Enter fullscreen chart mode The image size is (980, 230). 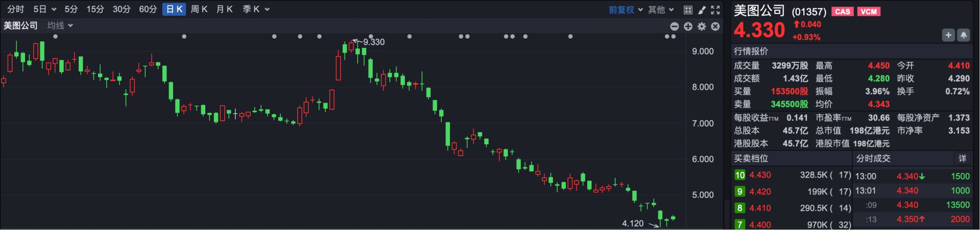click(715, 10)
